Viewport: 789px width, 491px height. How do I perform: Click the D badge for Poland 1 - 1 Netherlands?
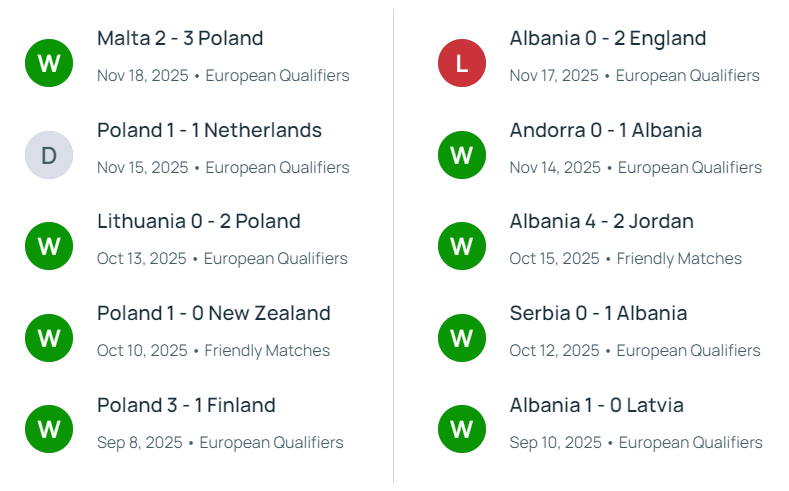click(49, 155)
